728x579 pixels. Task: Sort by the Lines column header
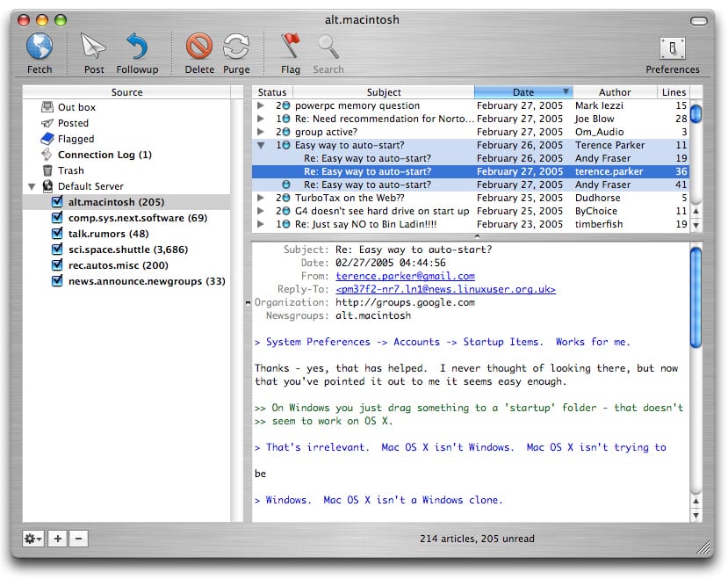674,92
